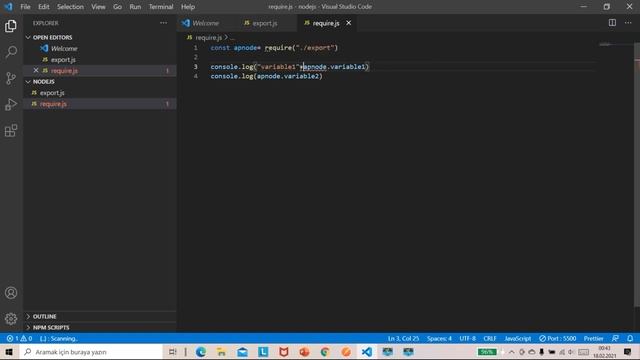Image resolution: width=640 pixels, height=360 pixels.
Task: Click the battery percentage indicator
Action: [487, 352]
